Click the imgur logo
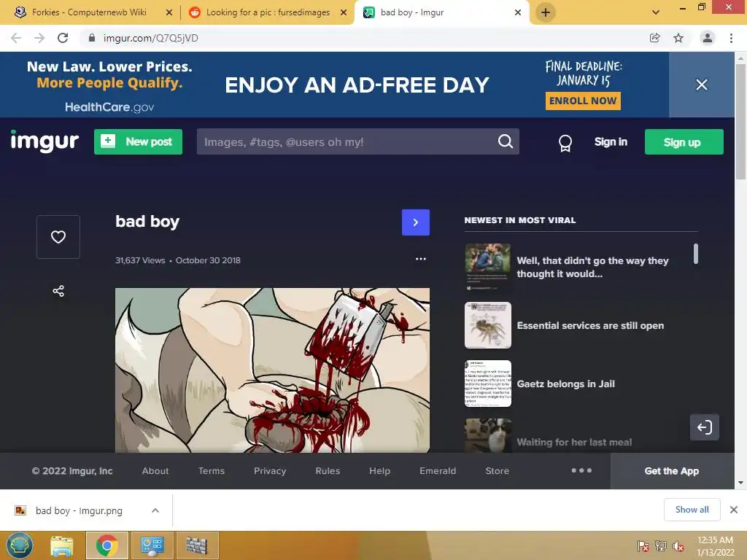The image size is (747, 560). (x=44, y=141)
